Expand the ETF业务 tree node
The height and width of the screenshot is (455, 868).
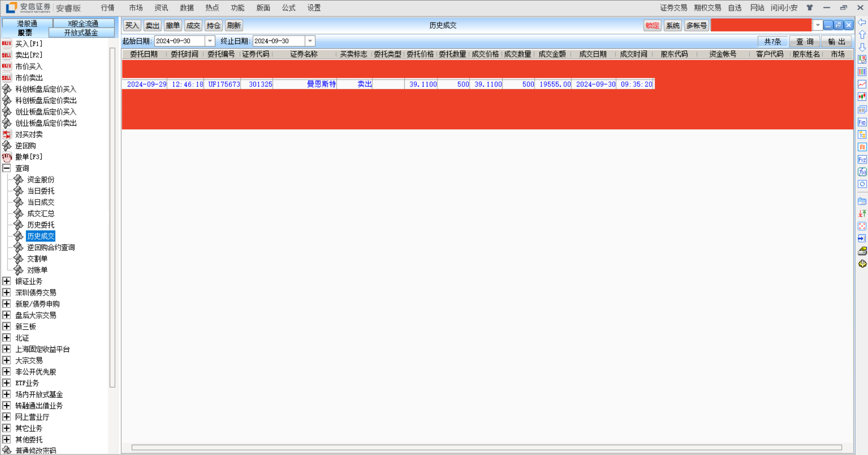(x=7, y=383)
